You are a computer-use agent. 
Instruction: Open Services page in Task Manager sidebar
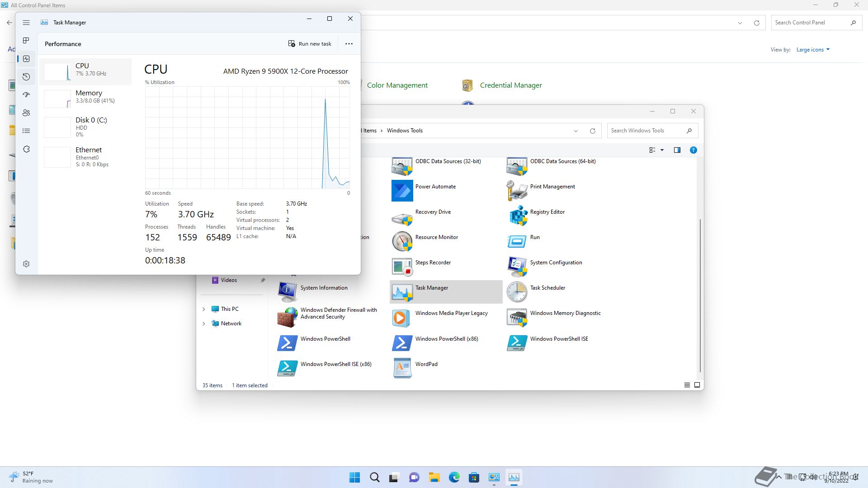click(26, 149)
